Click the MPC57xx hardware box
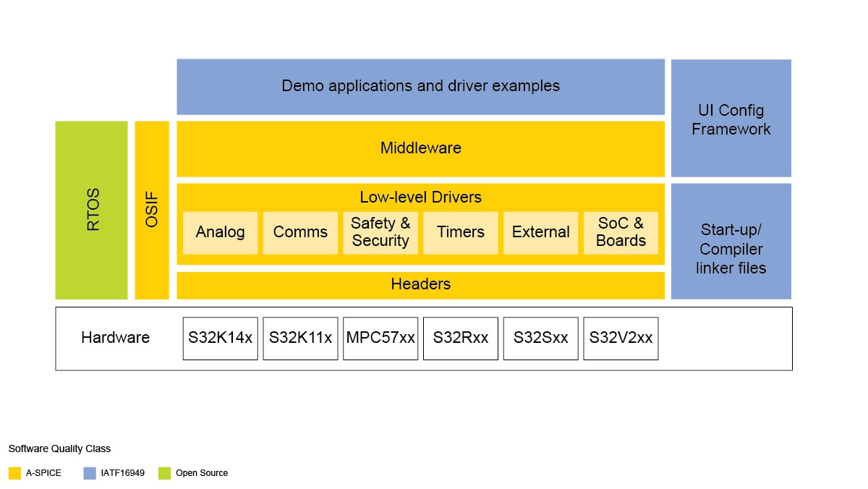Screen dimensions: 868x489 pos(380,338)
